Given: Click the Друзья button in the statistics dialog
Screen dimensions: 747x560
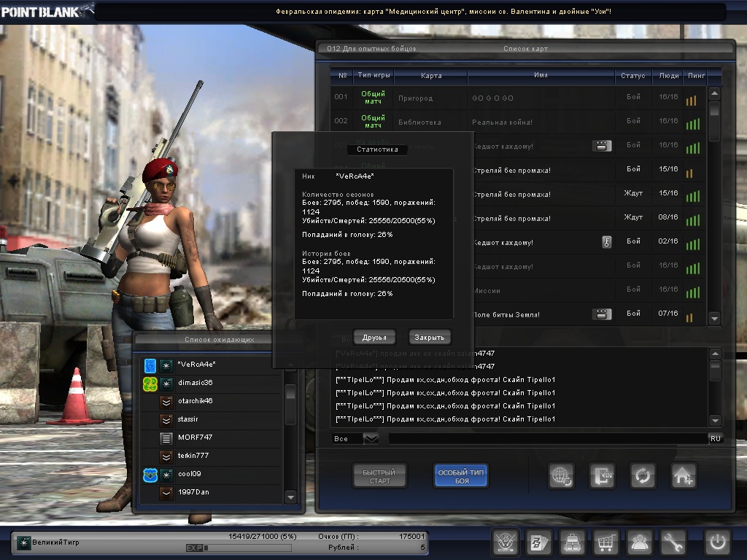Looking at the screenshot, I should (374, 337).
